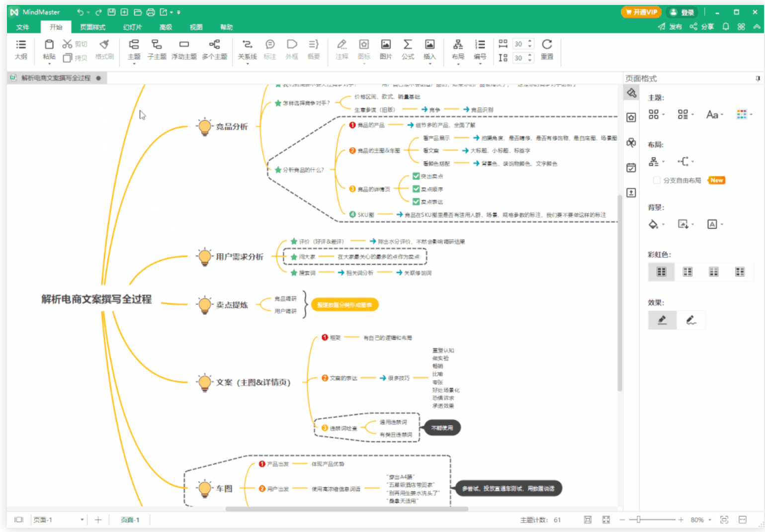Open the theme font Aa dropdown
The image size is (765, 532).
[x=714, y=115]
